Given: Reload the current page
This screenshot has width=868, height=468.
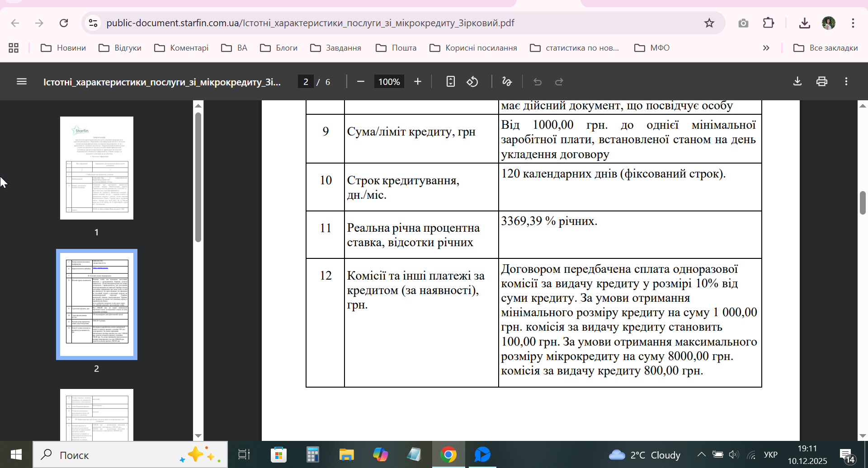Looking at the screenshot, I should click(64, 23).
